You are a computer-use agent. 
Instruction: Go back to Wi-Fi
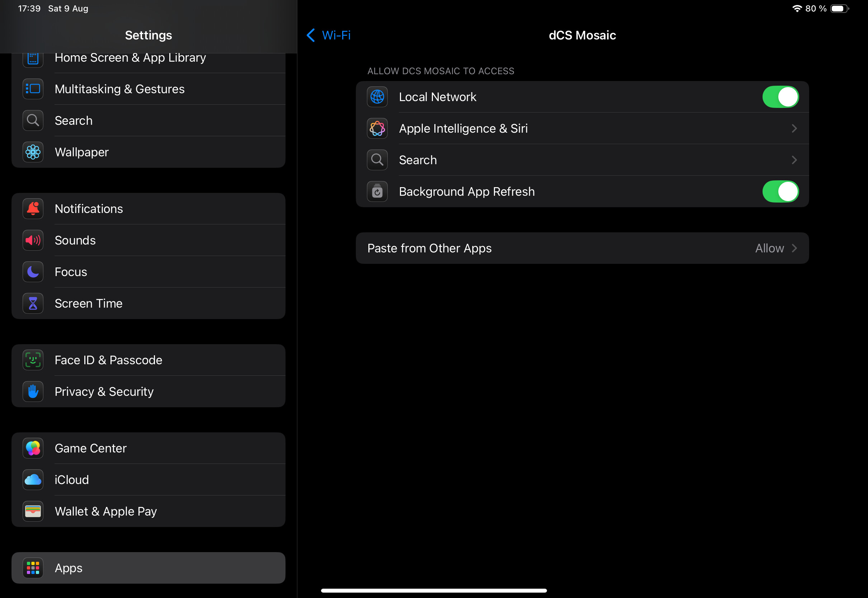tap(329, 35)
